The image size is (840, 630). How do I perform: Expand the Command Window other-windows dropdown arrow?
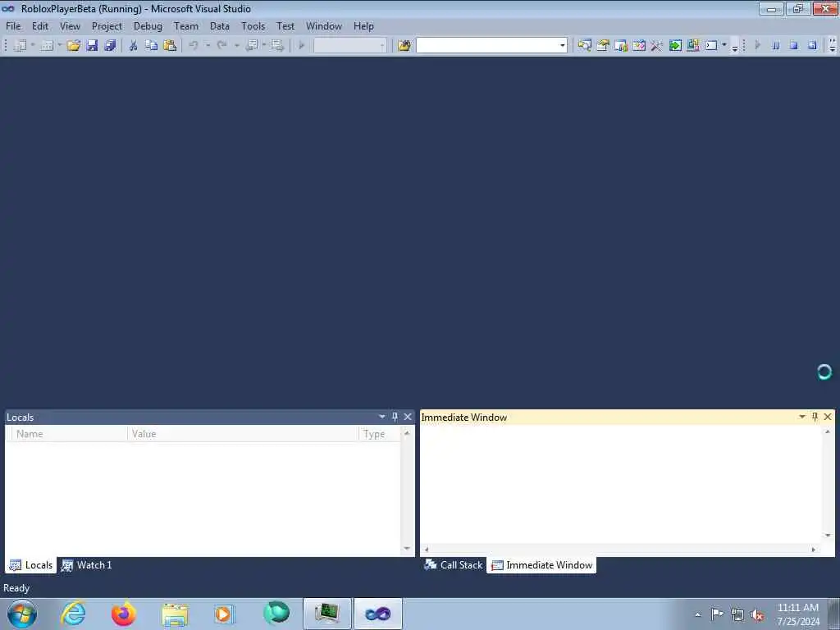coord(724,46)
